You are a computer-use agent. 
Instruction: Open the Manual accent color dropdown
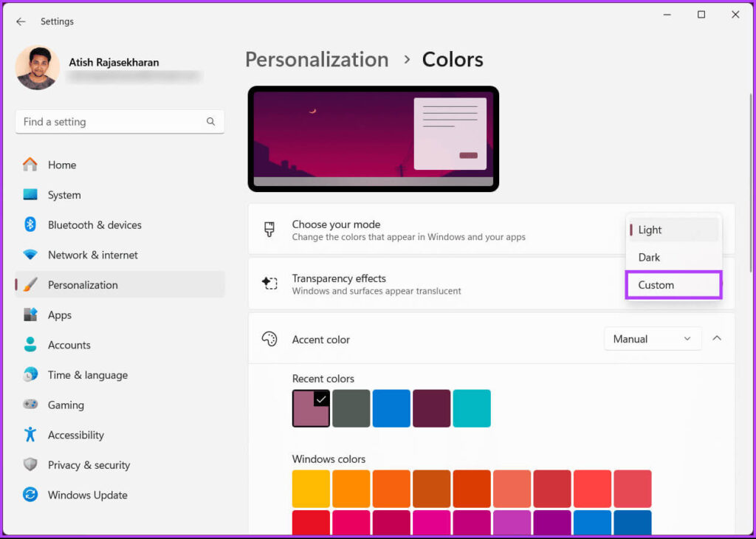coord(653,338)
